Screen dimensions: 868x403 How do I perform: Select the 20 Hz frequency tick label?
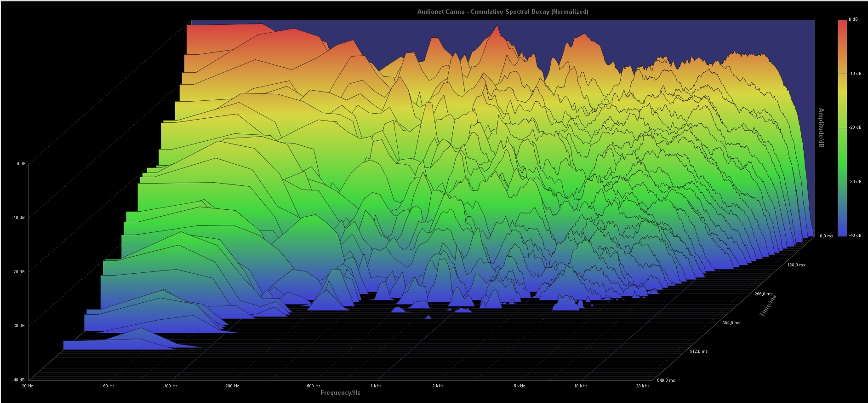click(28, 386)
